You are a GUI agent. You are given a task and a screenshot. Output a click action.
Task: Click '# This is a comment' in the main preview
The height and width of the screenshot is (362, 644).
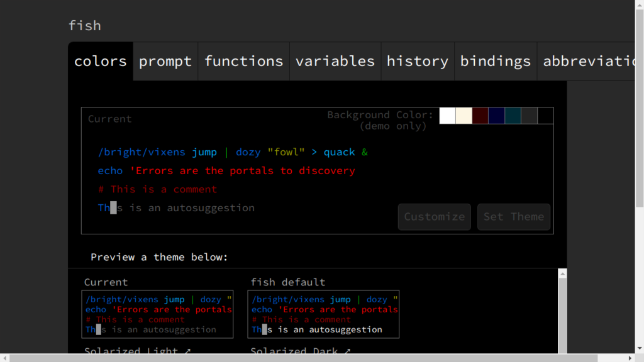[x=157, y=189]
